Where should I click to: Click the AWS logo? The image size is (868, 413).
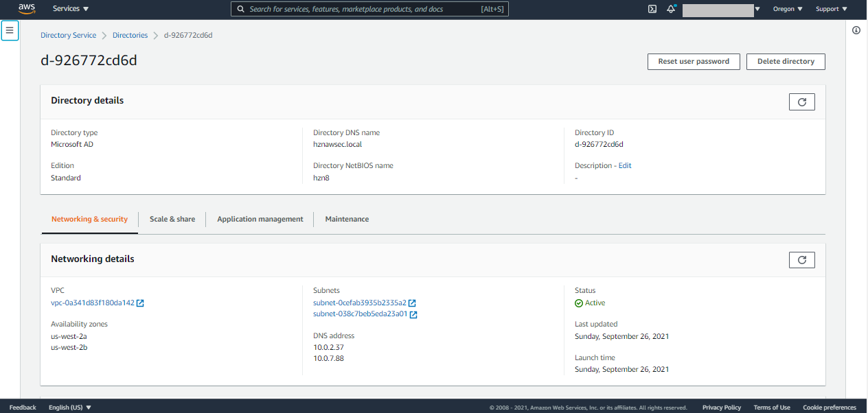[26, 8]
